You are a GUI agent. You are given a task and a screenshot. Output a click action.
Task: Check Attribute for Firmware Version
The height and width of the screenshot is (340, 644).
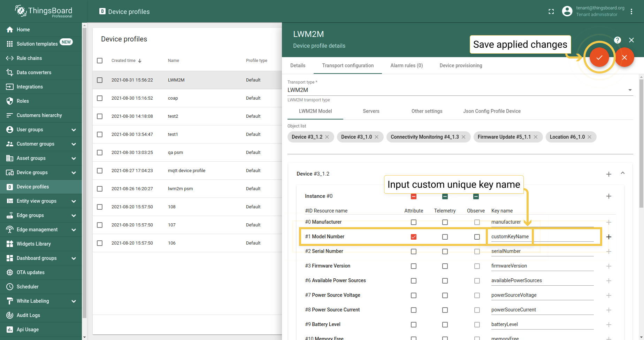point(414,266)
